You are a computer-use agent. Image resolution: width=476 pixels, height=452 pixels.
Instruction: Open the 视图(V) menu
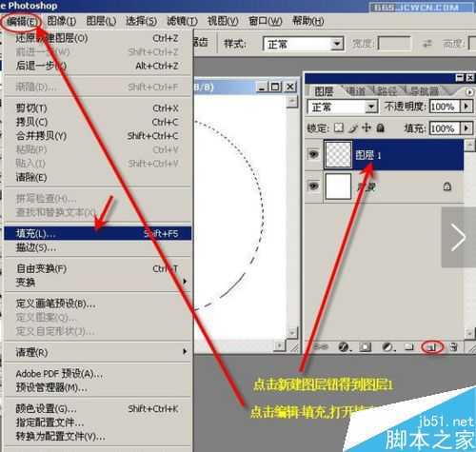223,21
